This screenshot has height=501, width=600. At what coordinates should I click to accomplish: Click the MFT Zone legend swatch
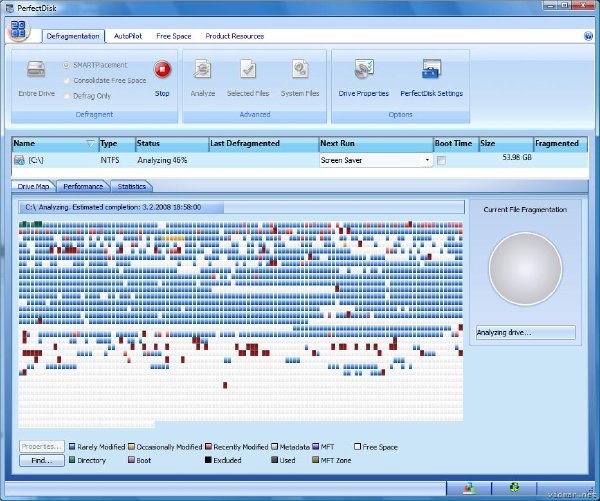coord(316,460)
